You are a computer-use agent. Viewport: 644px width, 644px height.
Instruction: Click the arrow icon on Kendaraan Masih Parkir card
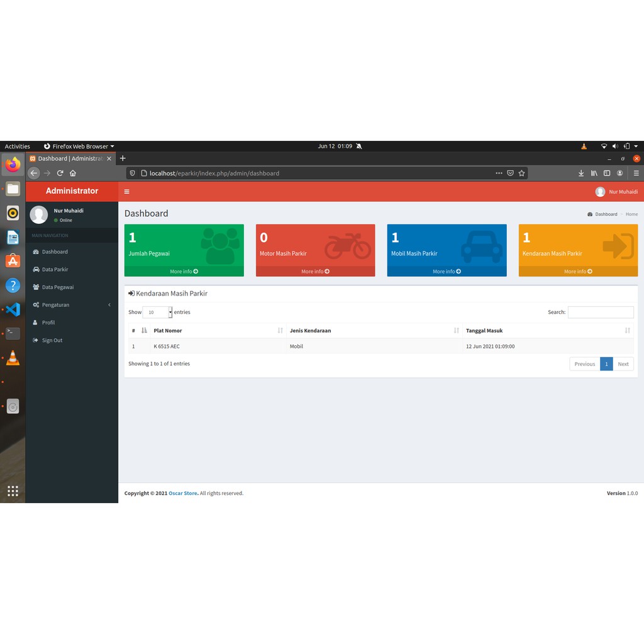tap(617, 247)
